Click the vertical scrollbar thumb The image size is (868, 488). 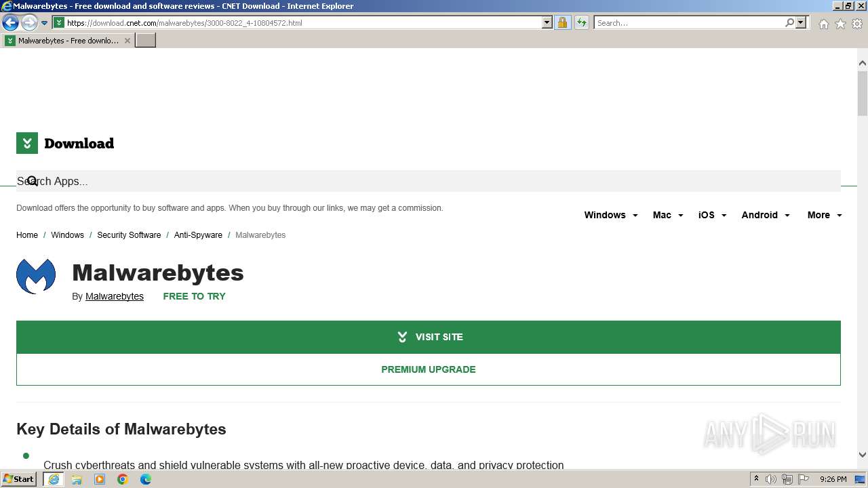coord(863,93)
